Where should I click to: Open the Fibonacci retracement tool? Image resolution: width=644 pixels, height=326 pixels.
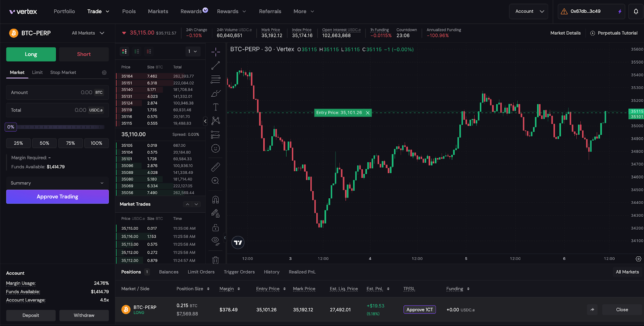click(216, 79)
